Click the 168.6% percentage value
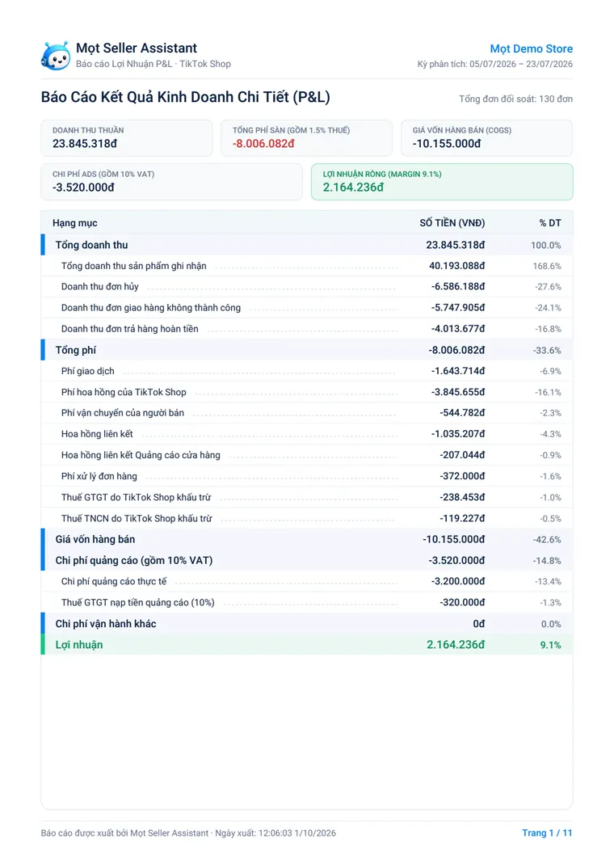Image resolution: width=614 pixels, height=868 pixels. [x=547, y=266]
